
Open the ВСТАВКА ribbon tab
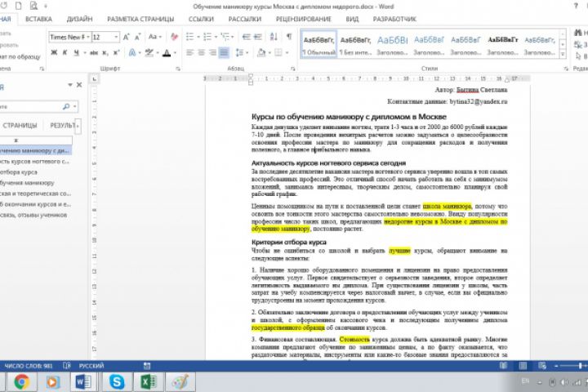coord(38,19)
